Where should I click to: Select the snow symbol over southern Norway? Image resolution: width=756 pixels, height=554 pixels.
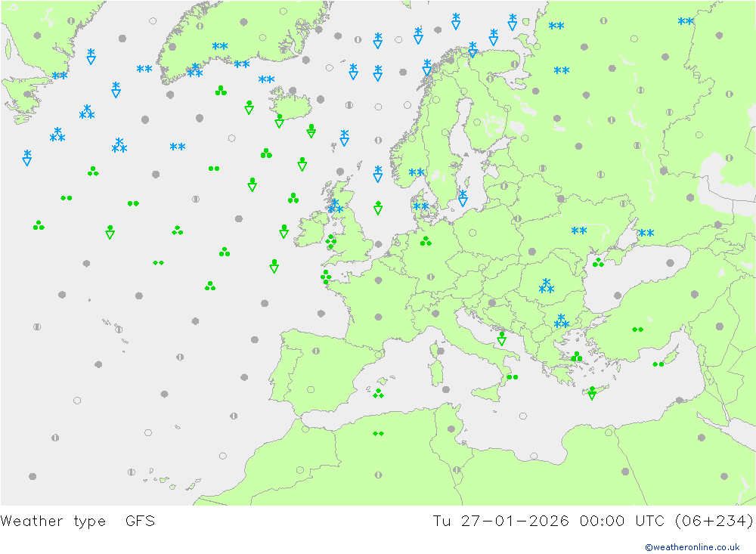(x=417, y=172)
